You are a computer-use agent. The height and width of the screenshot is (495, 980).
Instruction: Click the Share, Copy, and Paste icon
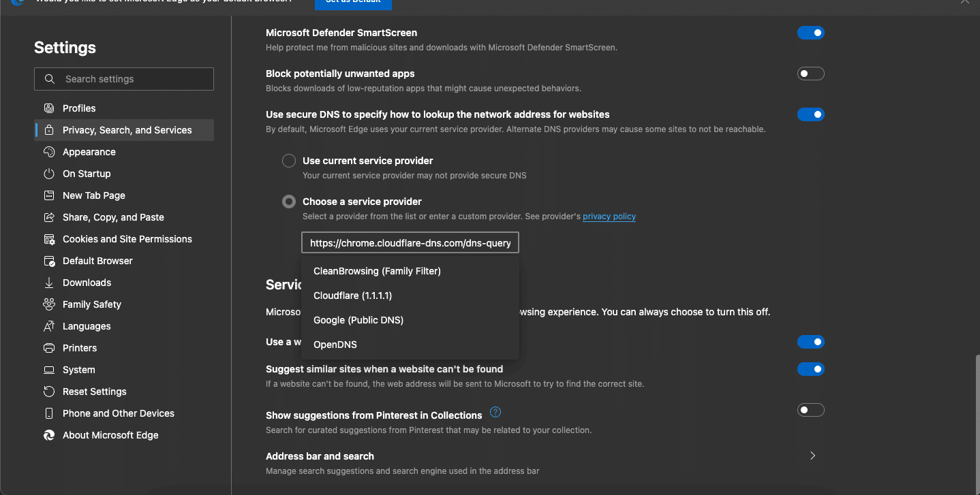(49, 217)
